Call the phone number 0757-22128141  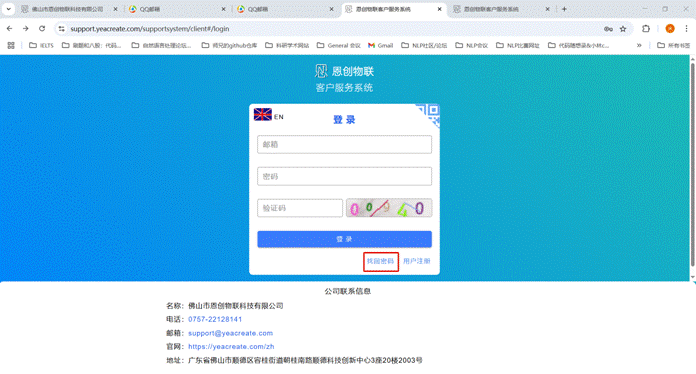tap(215, 319)
